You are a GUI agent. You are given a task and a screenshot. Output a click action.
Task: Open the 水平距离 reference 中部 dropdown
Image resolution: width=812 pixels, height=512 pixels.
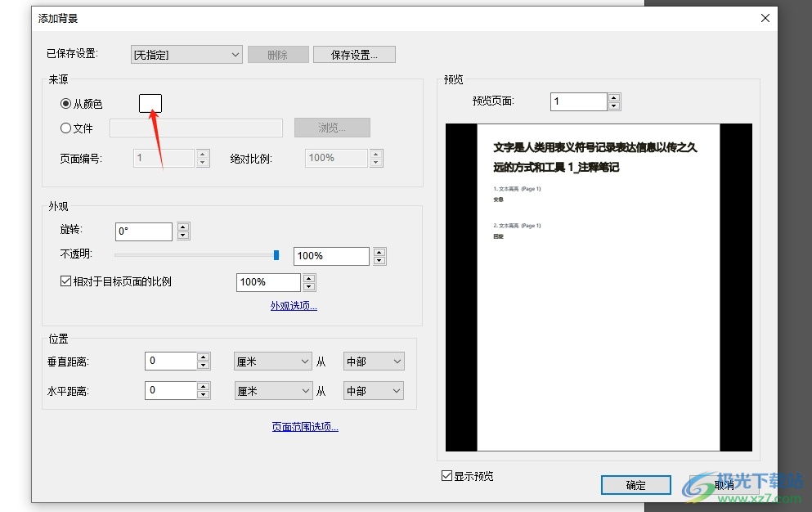coord(374,391)
